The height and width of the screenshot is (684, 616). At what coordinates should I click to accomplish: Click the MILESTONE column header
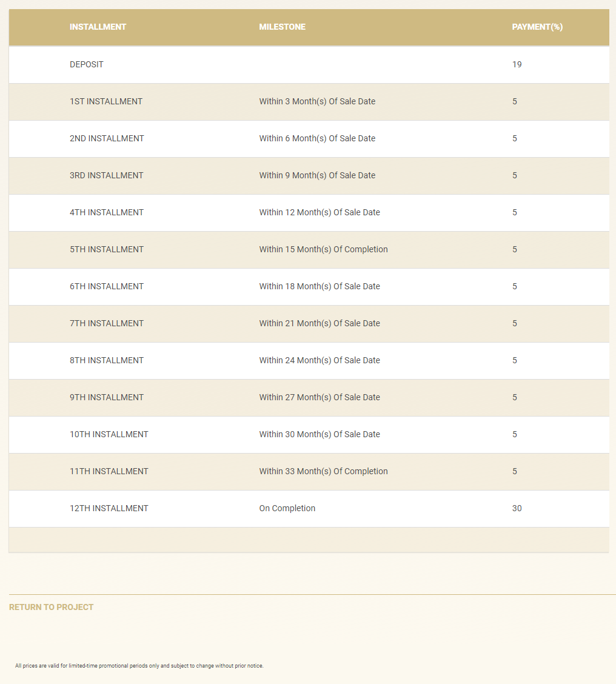click(x=283, y=27)
